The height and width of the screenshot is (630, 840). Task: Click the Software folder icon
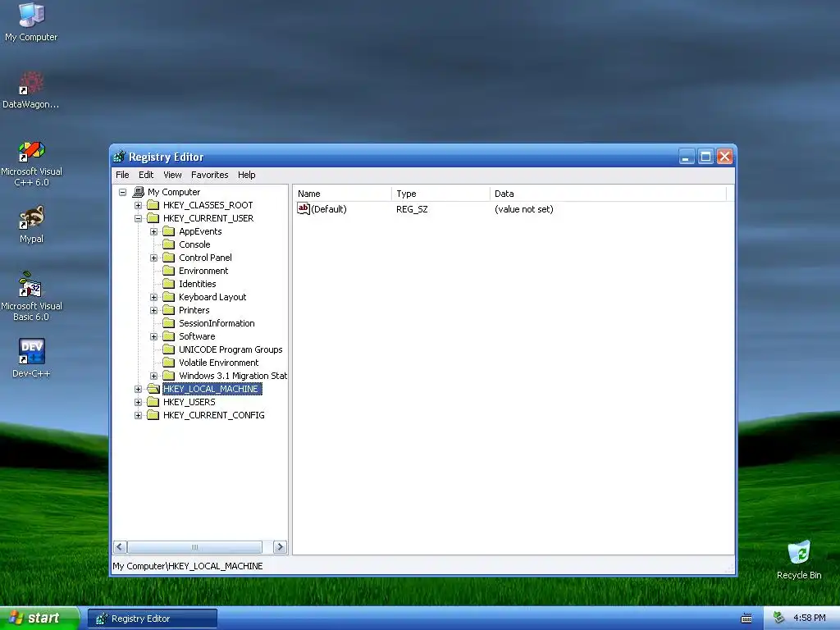[x=169, y=336]
